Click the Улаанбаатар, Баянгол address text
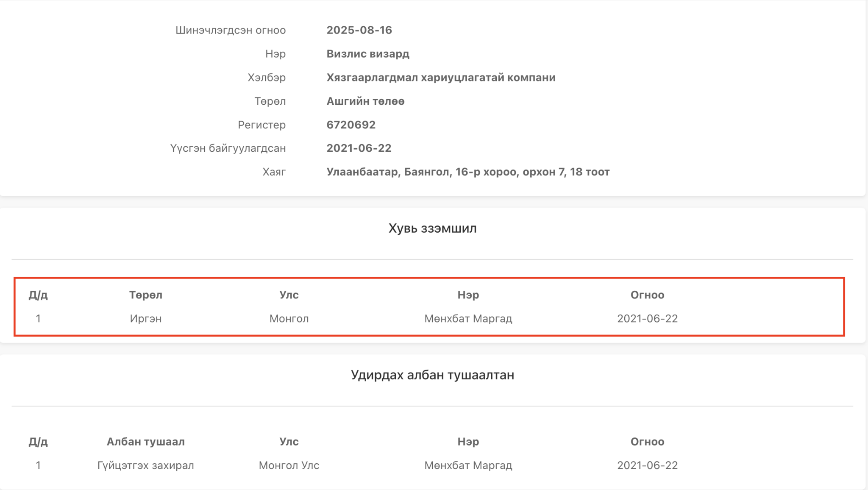The height and width of the screenshot is (490, 868). [x=468, y=172]
